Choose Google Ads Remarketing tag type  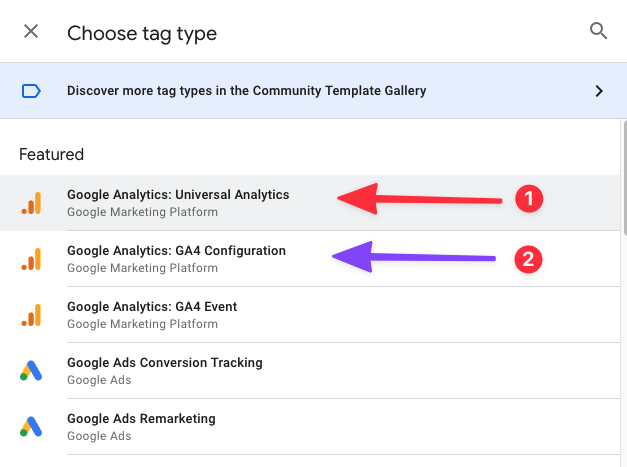click(x=310, y=427)
